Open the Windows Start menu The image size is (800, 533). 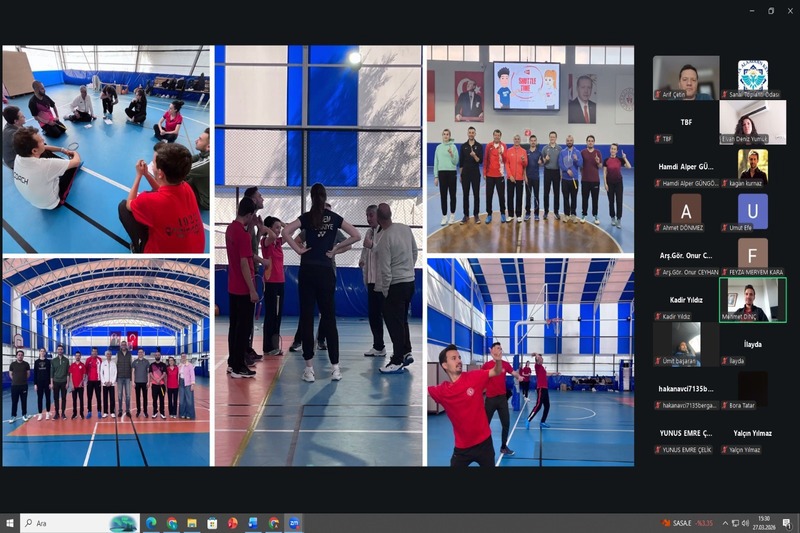pyautogui.click(x=9, y=523)
